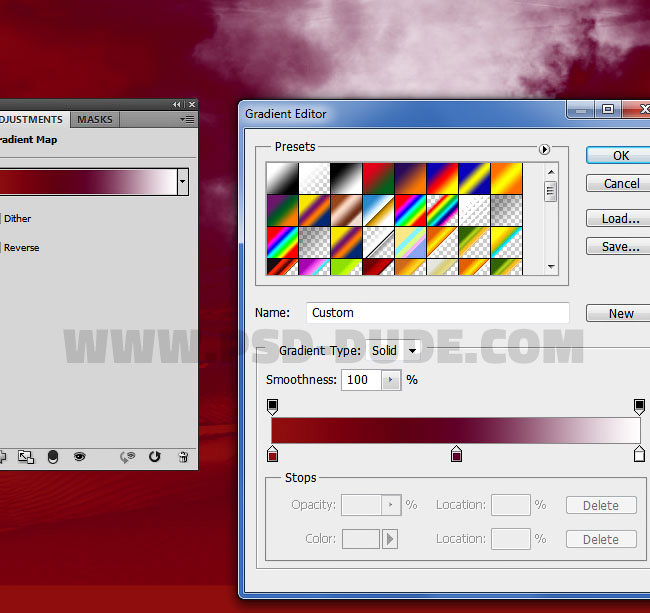650x613 pixels.
Task: Click the Gradient Editor maximize button
Action: pos(608,109)
